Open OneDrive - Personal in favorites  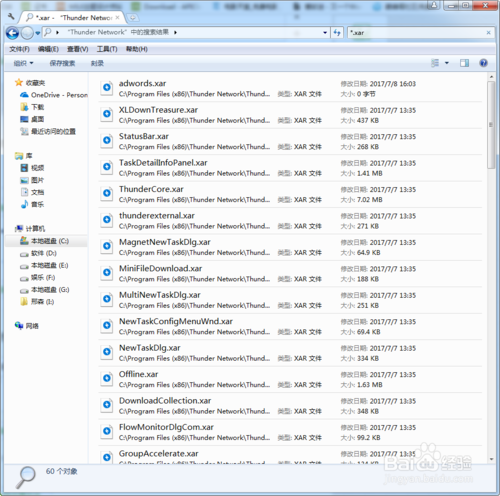54,95
